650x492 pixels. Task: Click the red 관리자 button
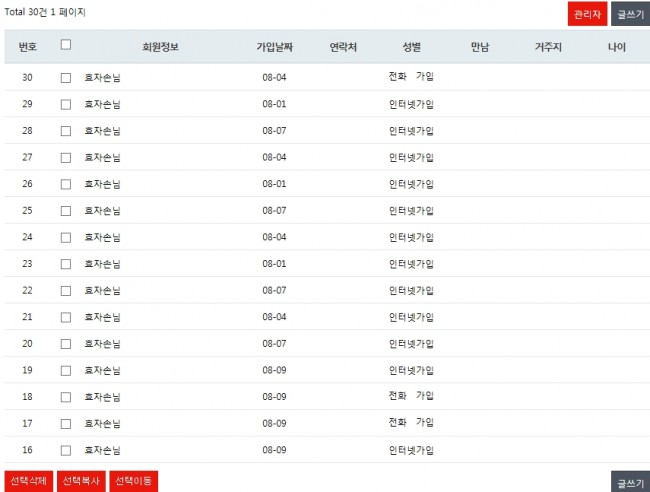pyautogui.click(x=587, y=14)
